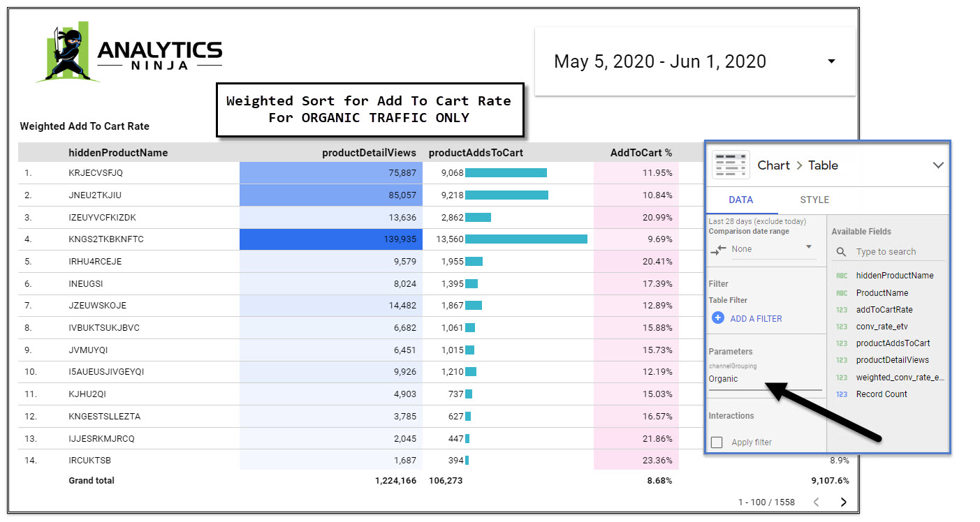
Task: Sort by productDetailViews column header
Action: tap(369, 153)
